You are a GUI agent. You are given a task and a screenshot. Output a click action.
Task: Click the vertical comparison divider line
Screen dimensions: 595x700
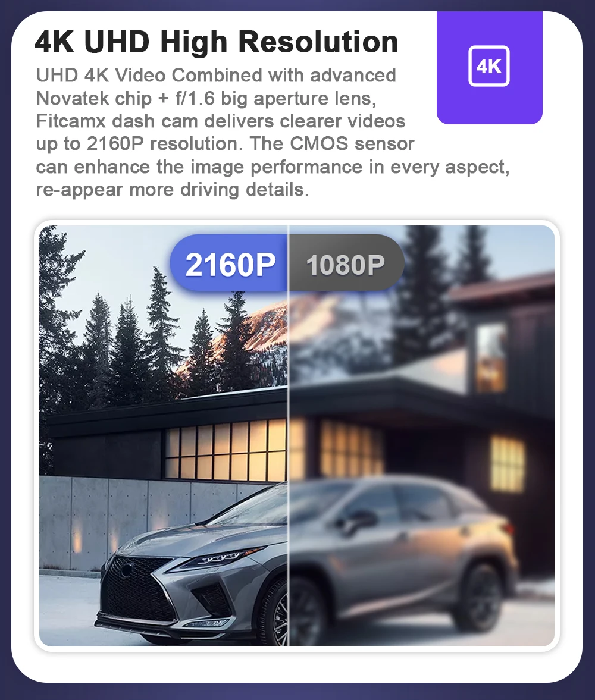[x=289, y=436]
